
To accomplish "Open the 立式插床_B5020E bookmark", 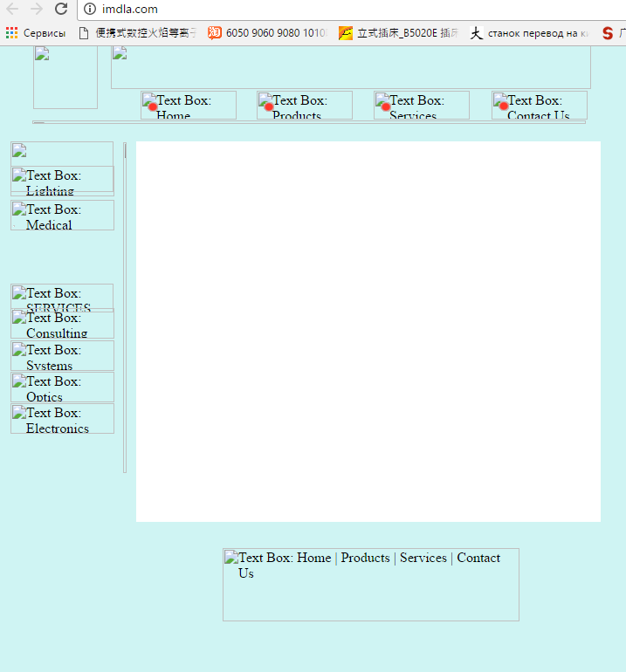I will [398, 33].
